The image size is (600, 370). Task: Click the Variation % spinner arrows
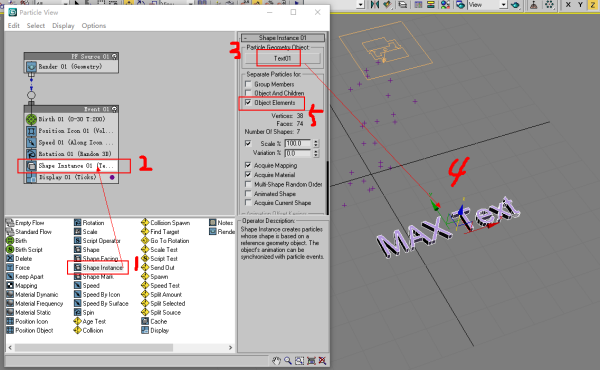pyautogui.click(x=316, y=153)
